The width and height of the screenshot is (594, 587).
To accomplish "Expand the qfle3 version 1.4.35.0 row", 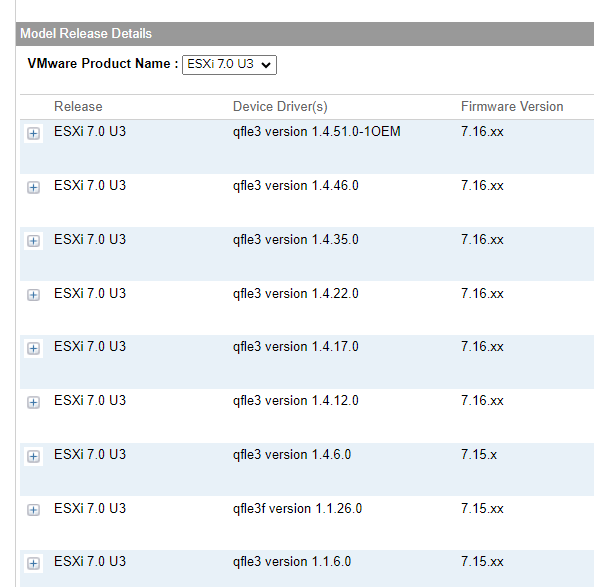I will 33,241.
